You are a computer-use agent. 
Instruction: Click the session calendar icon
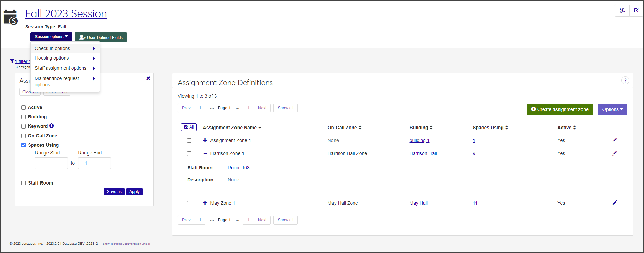click(x=10, y=17)
